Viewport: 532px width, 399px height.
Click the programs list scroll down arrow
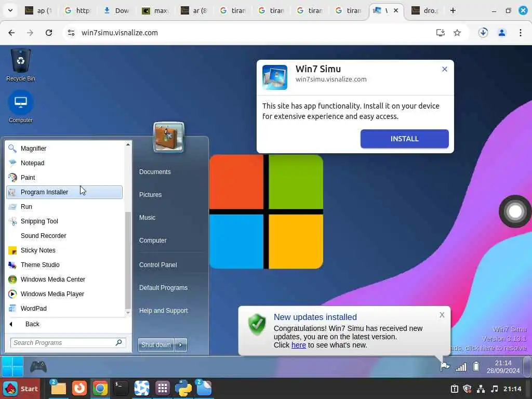[x=128, y=313]
